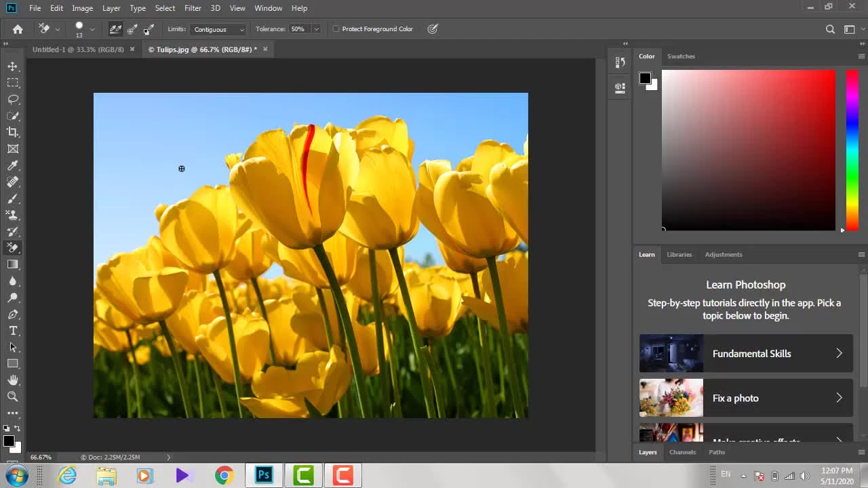Image resolution: width=868 pixels, height=488 pixels.
Task: Select the Hand tool
Action: click(x=13, y=380)
